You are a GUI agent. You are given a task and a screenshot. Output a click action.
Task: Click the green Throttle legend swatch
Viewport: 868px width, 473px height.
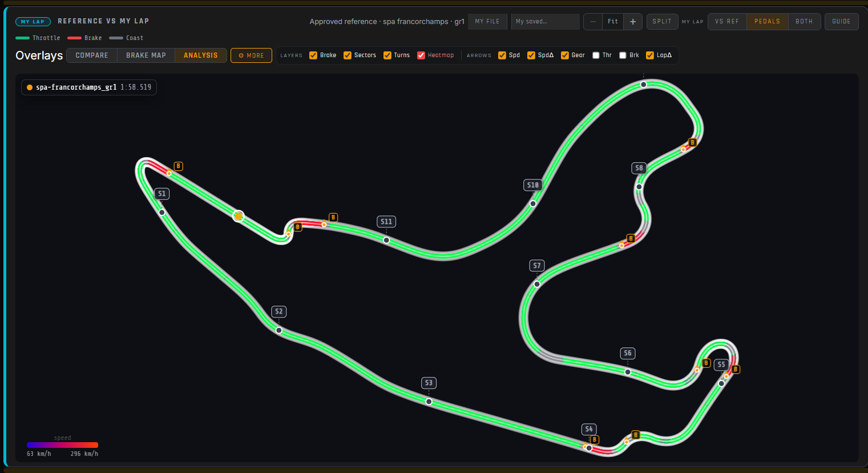click(22, 38)
